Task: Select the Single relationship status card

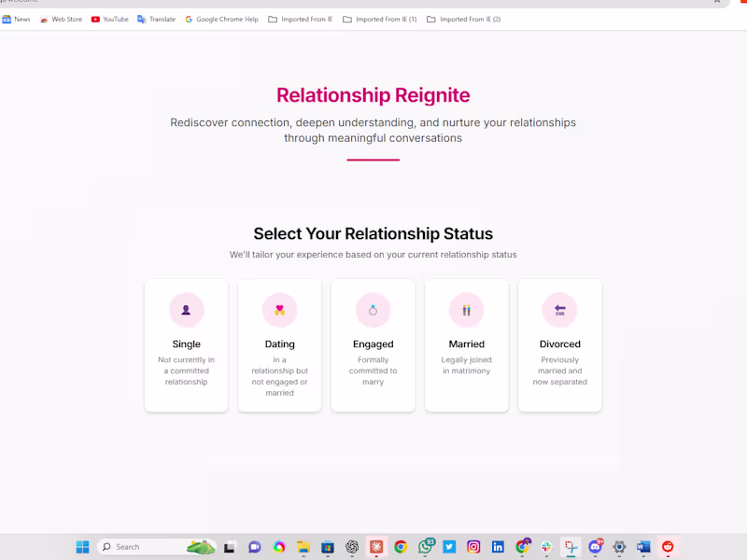Action: coord(186,345)
